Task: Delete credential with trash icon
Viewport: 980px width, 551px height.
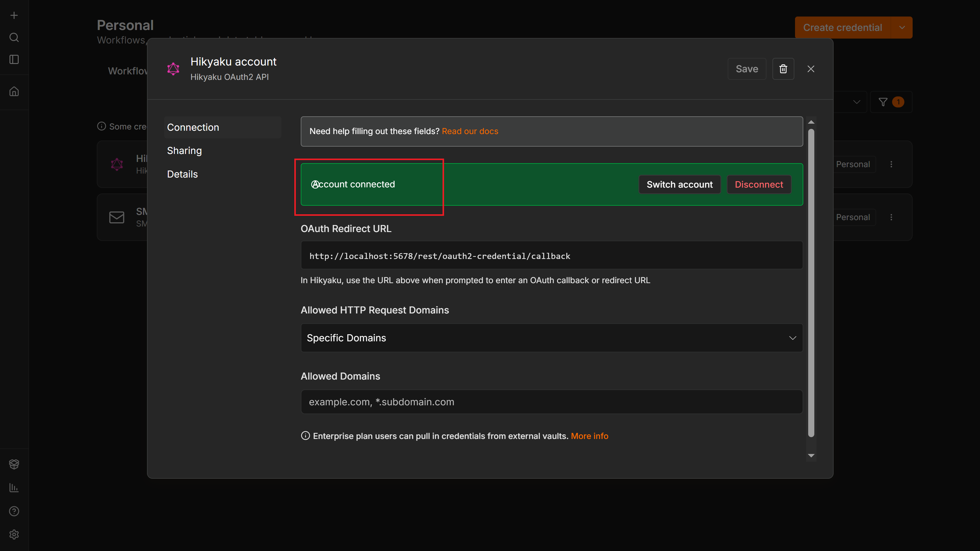Action: 783,69
